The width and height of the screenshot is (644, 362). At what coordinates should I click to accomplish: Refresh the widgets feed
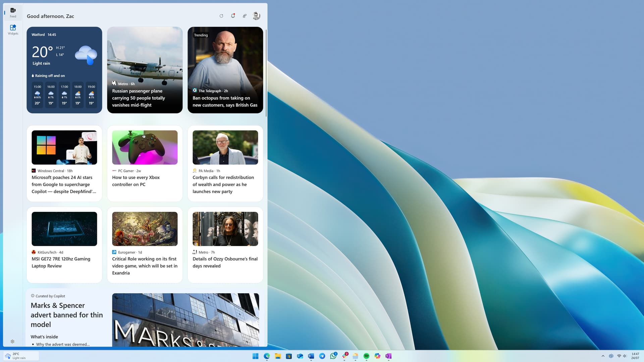click(221, 16)
